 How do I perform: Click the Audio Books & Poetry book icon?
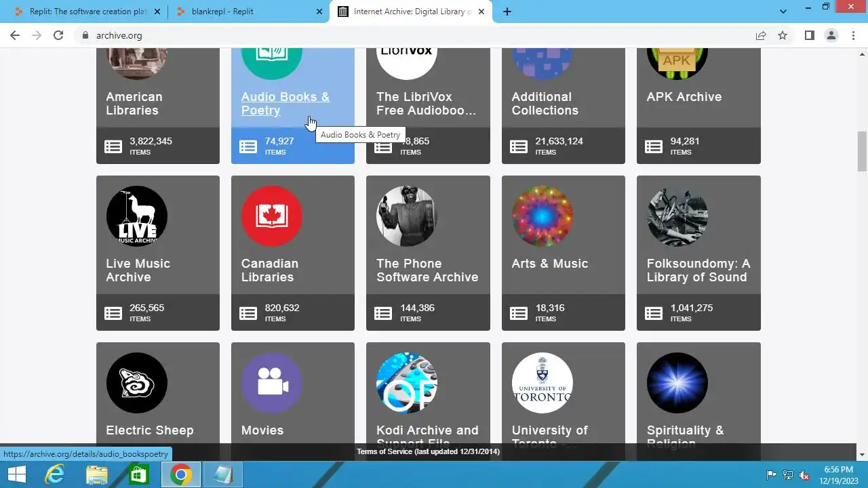pyautogui.click(x=271, y=64)
